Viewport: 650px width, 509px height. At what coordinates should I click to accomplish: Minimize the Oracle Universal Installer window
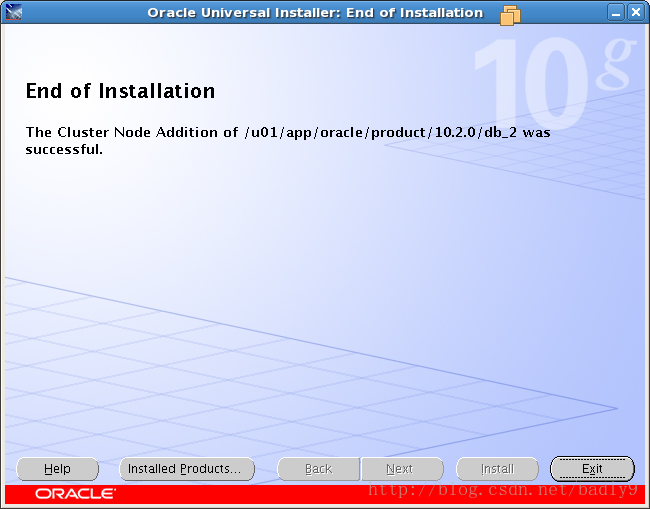[616, 12]
